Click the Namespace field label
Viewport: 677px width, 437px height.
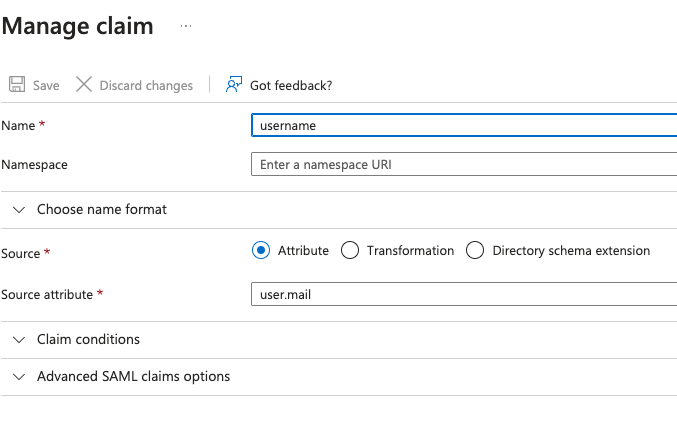pyautogui.click(x=35, y=165)
